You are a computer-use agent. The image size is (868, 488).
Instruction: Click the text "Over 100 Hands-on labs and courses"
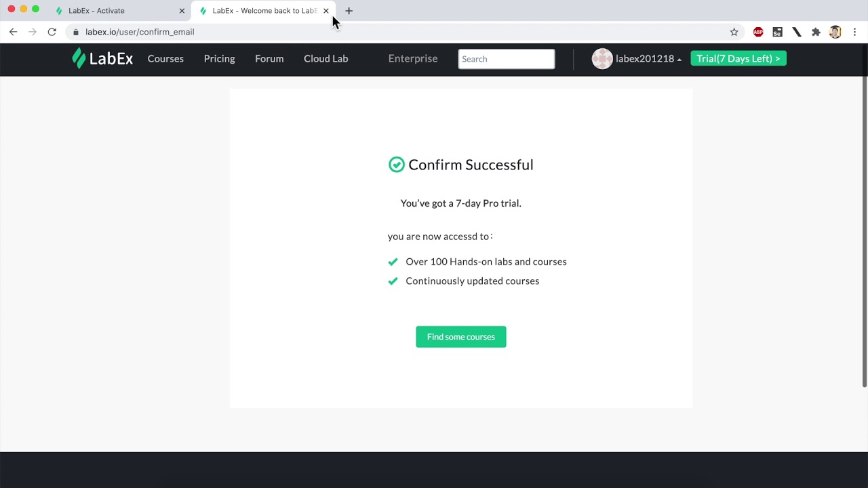[486, 262]
